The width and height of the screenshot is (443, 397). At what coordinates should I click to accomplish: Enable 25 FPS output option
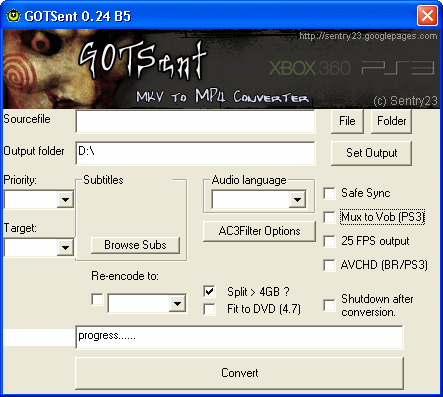pyautogui.click(x=329, y=241)
